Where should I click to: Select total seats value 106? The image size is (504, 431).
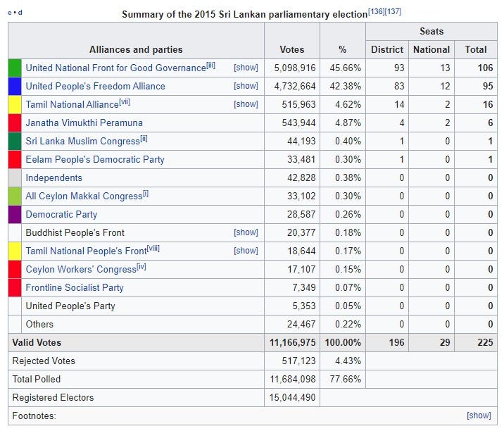coord(486,68)
